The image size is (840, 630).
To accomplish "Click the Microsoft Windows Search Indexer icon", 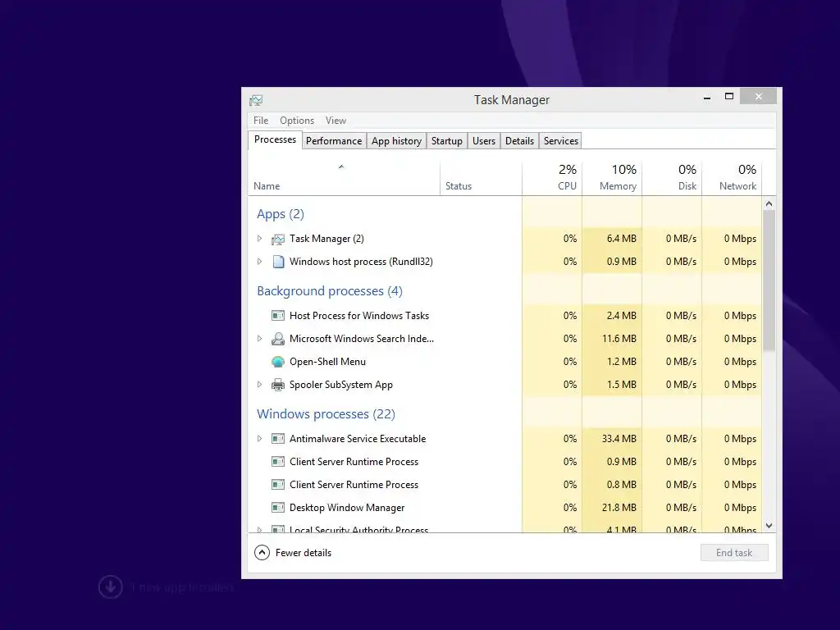I will 278,339.
